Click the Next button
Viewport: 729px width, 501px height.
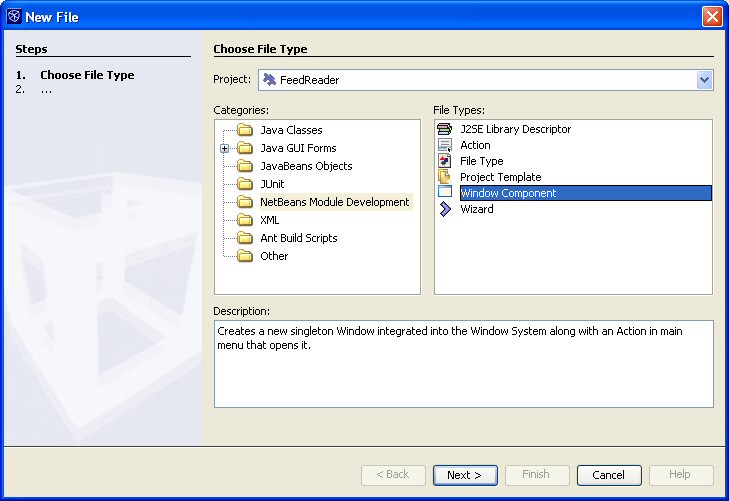point(465,475)
